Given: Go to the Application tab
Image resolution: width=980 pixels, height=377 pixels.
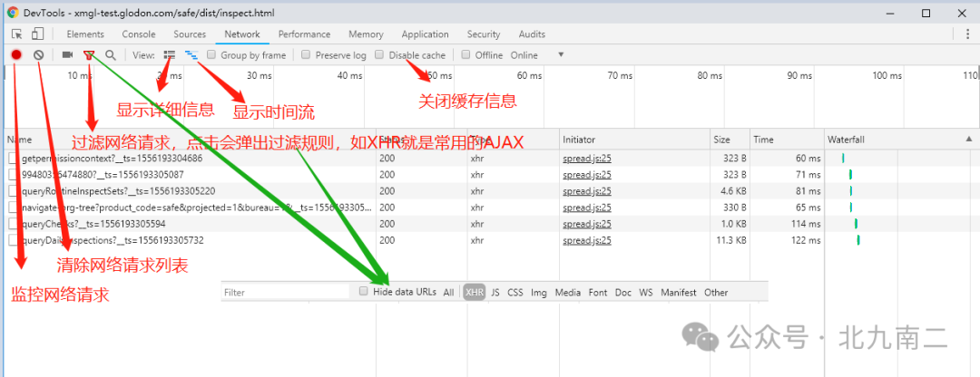Looking at the screenshot, I should [425, 34].
